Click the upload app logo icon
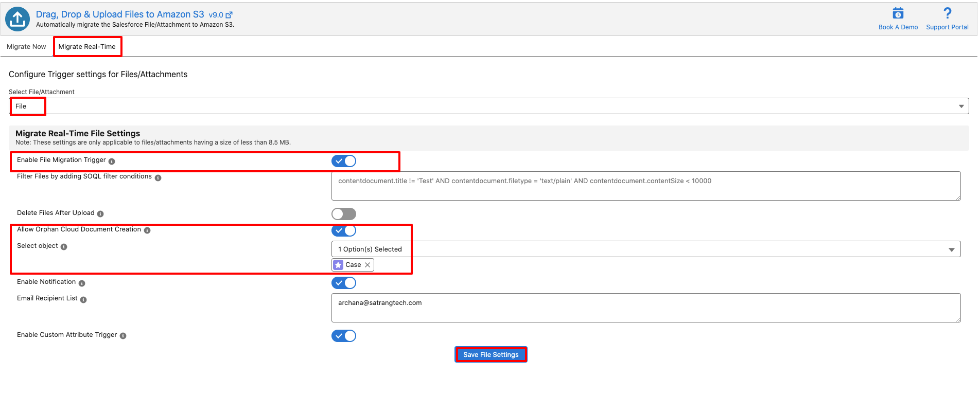This screenshot has height=395, width=980. (17, 19)
